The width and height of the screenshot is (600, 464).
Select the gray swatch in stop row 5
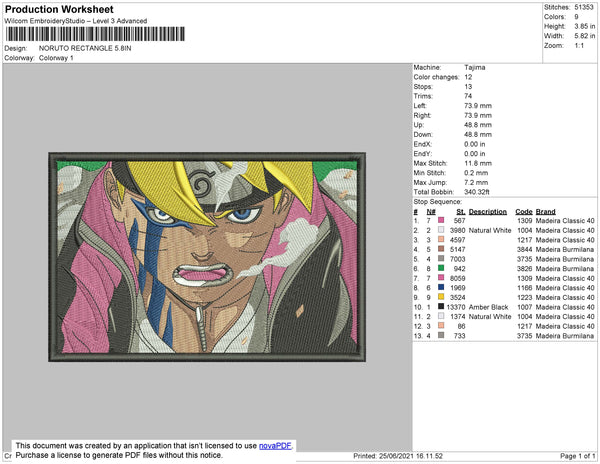[441, 259]
